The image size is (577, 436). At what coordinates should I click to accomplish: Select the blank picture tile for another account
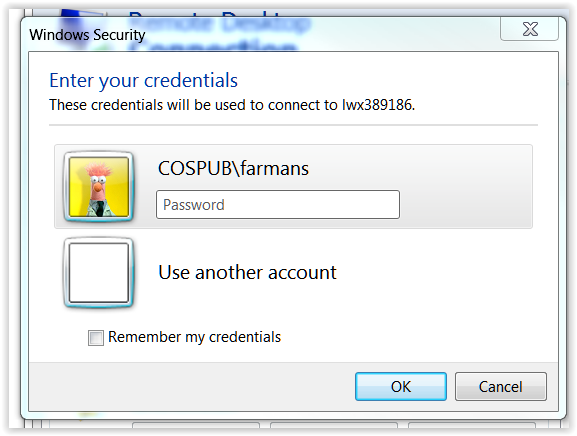click(x=99, y=273)
